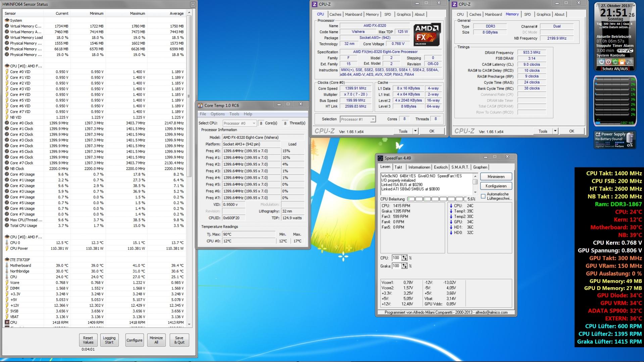Click the System chip icon in HWiNFO64
Screen dimensions: 644x362
click(7, 20)
